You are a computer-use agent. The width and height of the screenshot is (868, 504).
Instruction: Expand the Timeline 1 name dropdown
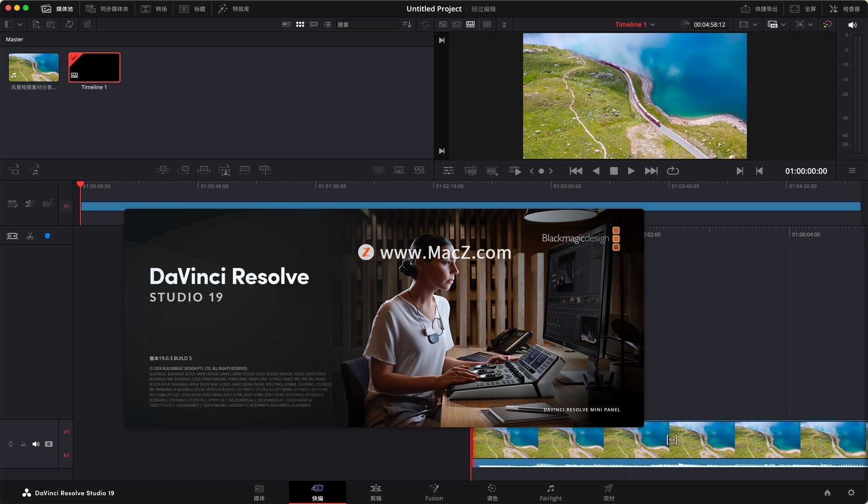pos(652,24)
